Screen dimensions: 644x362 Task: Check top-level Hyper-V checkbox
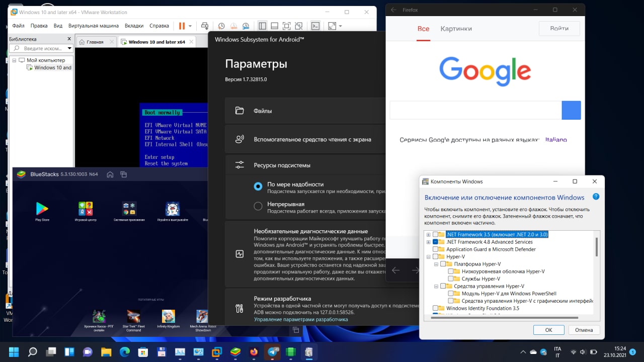[x=435, y=256]
